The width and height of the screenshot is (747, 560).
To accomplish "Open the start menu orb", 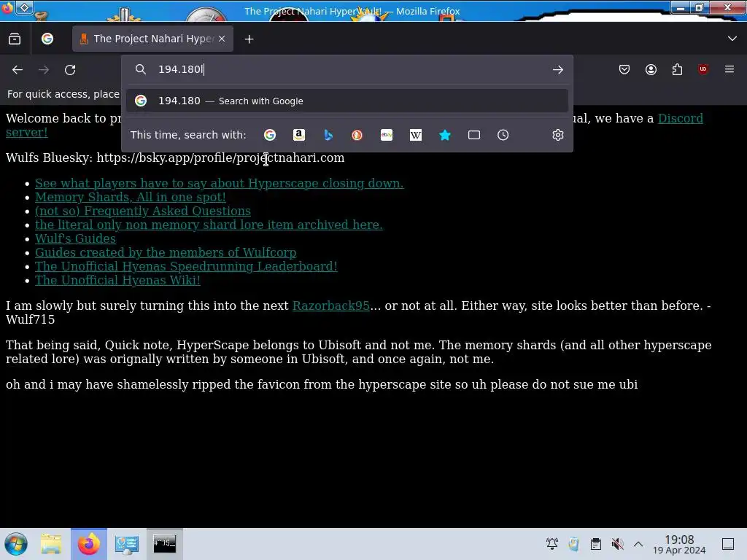I will pos(16,544).
